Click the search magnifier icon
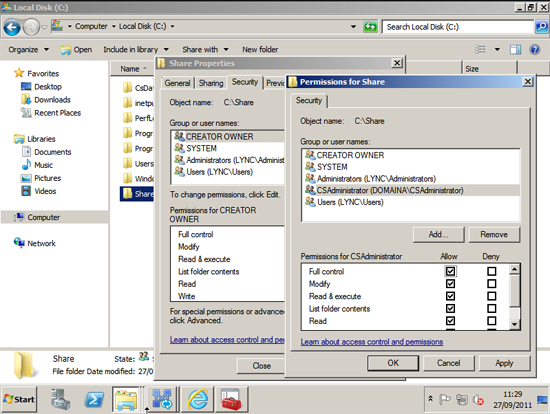Screen dimensions: 550x414 click(x=542, y=27)
